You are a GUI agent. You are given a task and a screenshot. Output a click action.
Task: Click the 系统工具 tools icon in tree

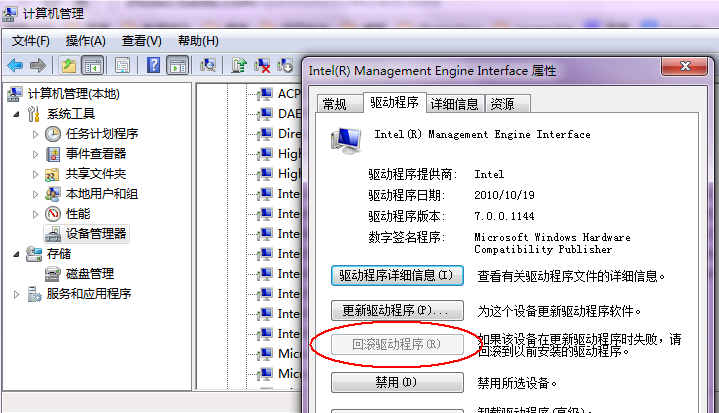tap(33, 114)
